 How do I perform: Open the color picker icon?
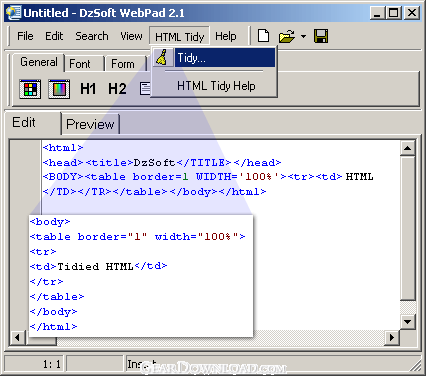(x=59, y=89)
